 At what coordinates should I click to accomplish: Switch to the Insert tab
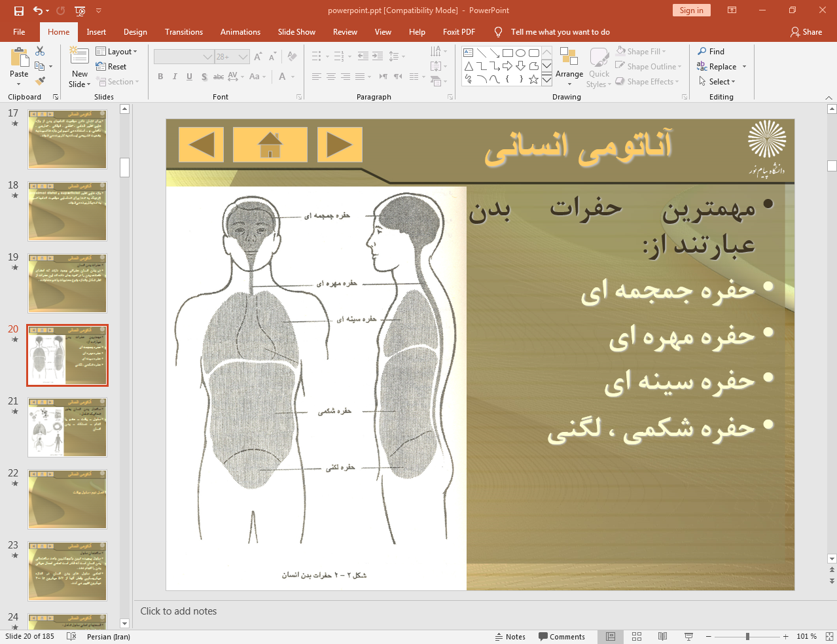tap(96, 31)
